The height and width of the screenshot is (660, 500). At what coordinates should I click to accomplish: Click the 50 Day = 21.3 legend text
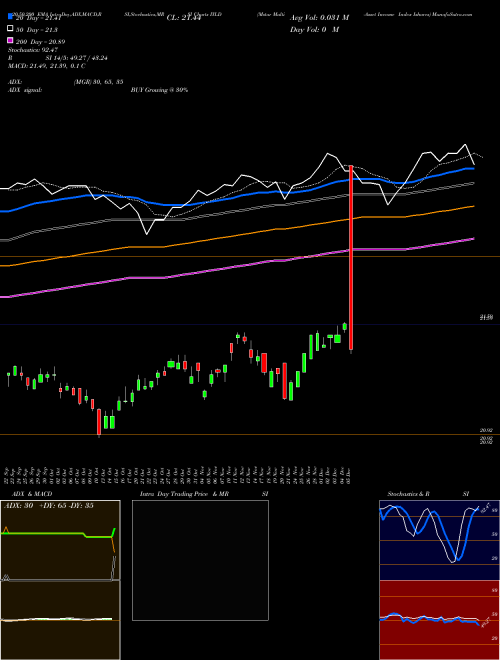coord(37,30)
